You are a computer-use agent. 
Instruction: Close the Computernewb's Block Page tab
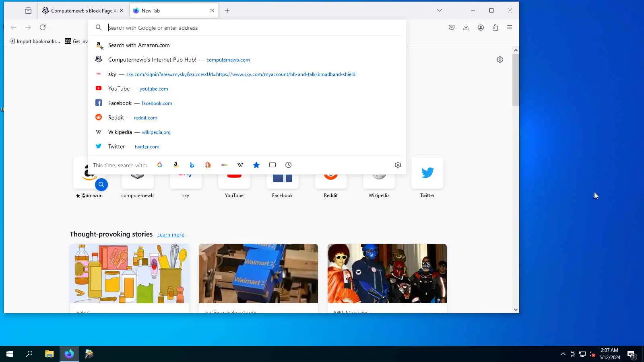click(x=122, y=11)
